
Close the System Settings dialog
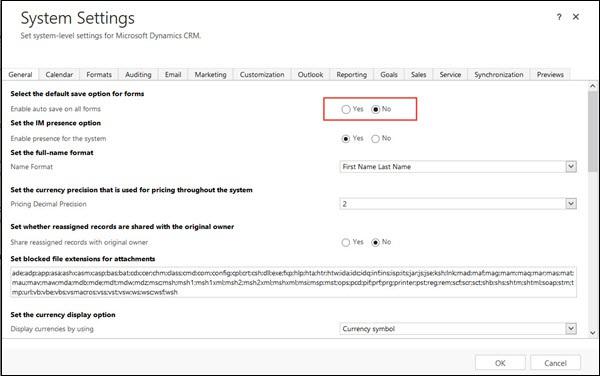click(x=576, y=17)
